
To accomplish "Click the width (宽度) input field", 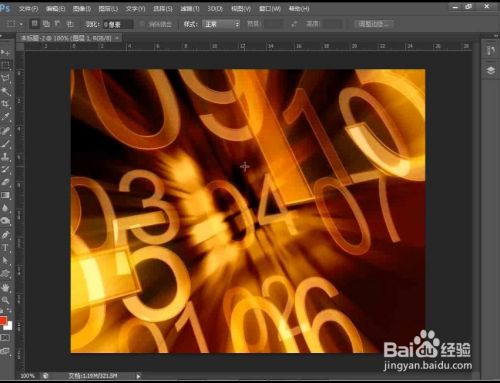I will (x=273, y=24).
